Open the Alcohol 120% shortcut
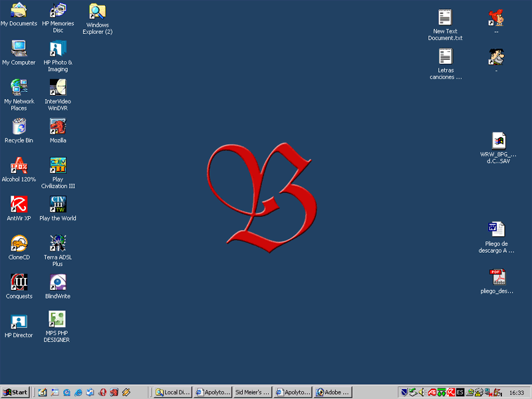 (19, 165)
